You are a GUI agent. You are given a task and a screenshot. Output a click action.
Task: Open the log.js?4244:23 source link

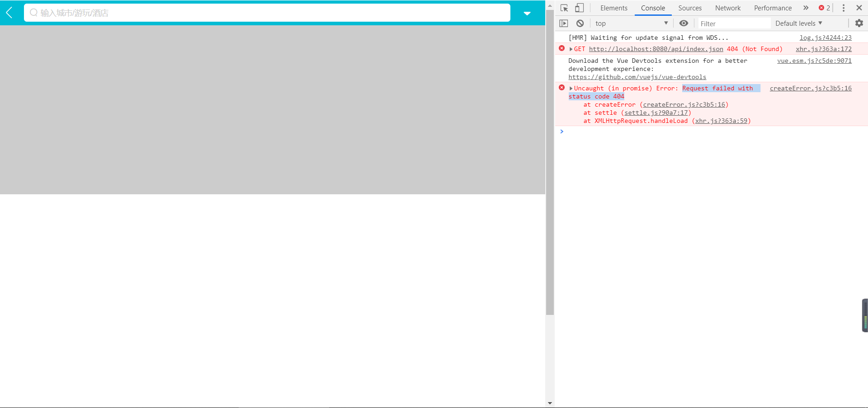[x=826, y=38]
